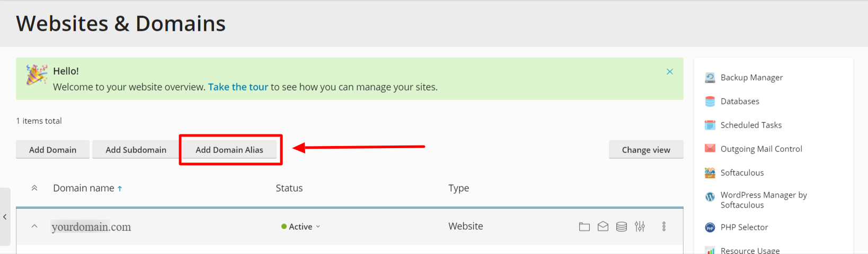Screen dimensions: 868x254
Task: Collapse all domains with double chevron
Action: point(34,188)
